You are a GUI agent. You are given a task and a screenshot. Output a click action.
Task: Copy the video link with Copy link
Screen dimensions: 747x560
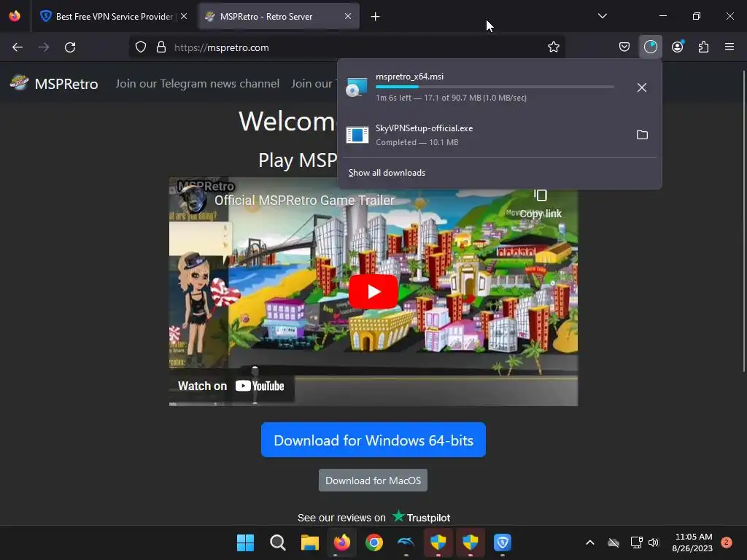pyautogui.click(x=541, y=204)
